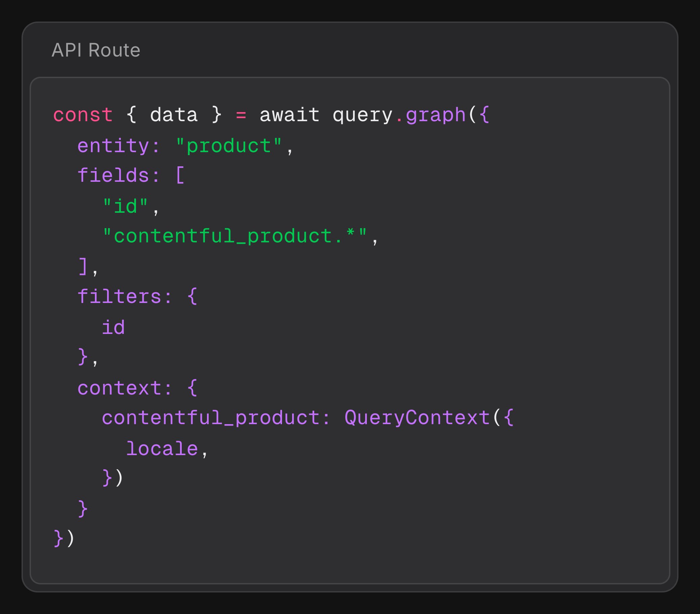Click 'query' before .graph

(362, 115)
